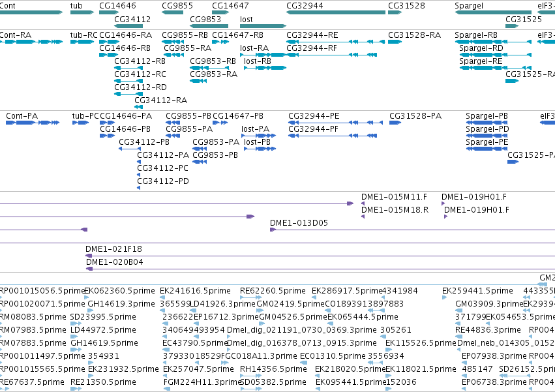Open EST EK062360.5prime
Image resolution: width=555 pixels, height=392 pixels.
tap(87, 297)
